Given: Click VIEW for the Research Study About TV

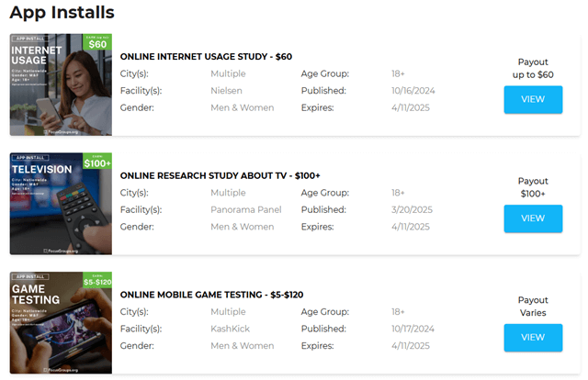Looking at the screenshot, I should coord(533,218).
